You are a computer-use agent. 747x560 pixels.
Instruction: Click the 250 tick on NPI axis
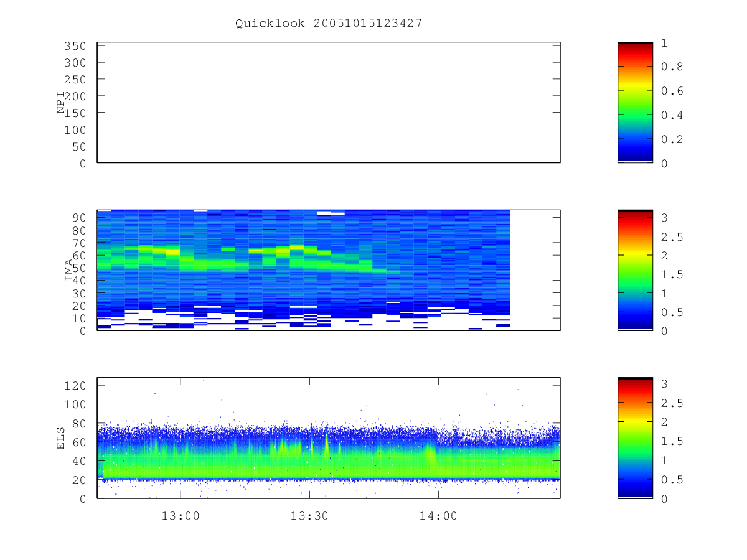pos(75,80)
